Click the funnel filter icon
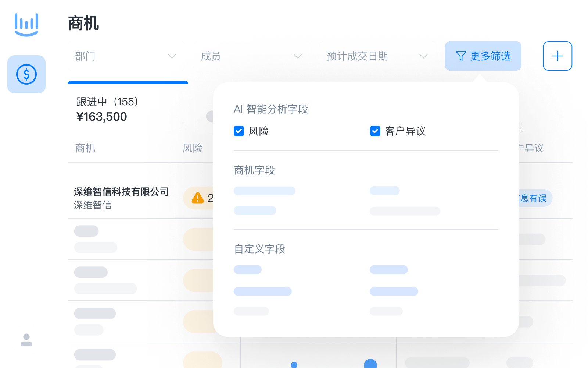This screenshot has height=368, width=588. pyautogui.click(x=460, y=56)
